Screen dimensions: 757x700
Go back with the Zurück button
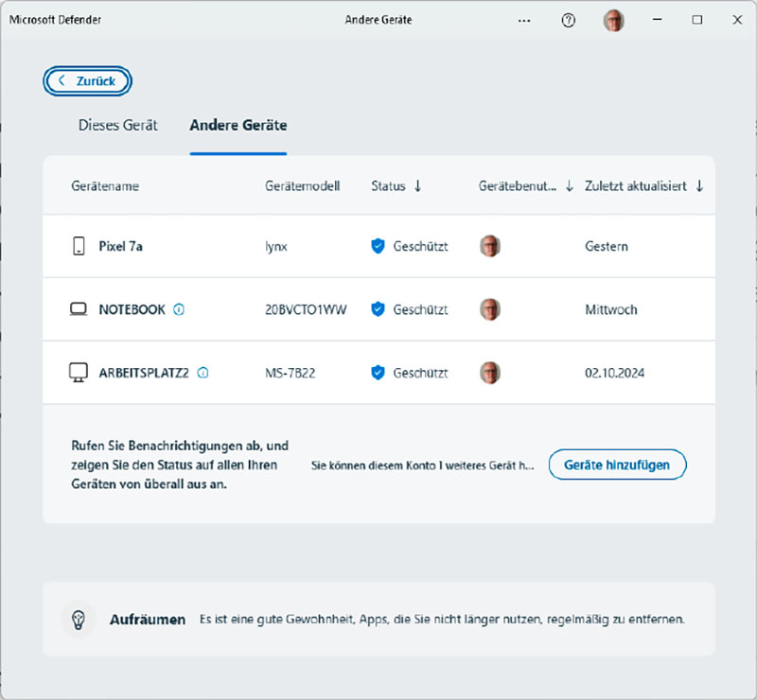87,80
